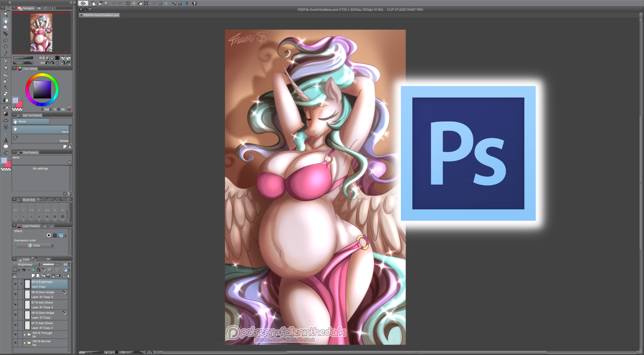This screenshot has width=644, height=355.
Task: Open the Expression color dropdown
Action: coord(35,245)
